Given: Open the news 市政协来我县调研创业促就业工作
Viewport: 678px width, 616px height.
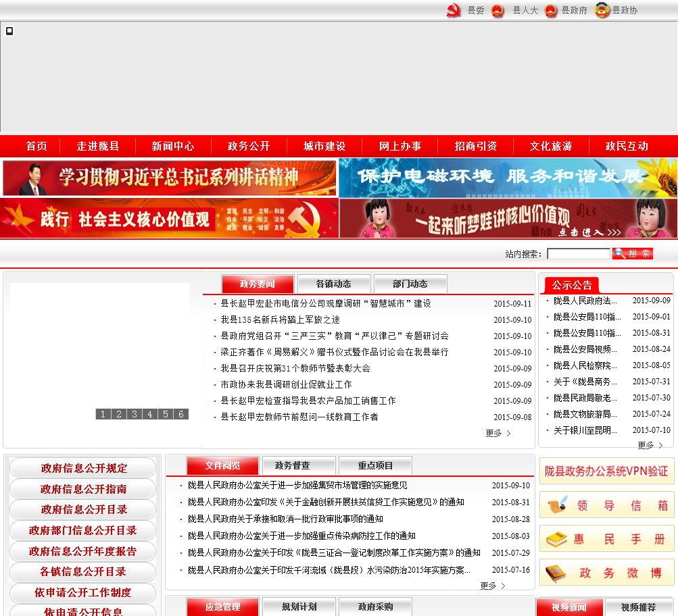Looking at the screenshot, I should [x=286, y=384].
